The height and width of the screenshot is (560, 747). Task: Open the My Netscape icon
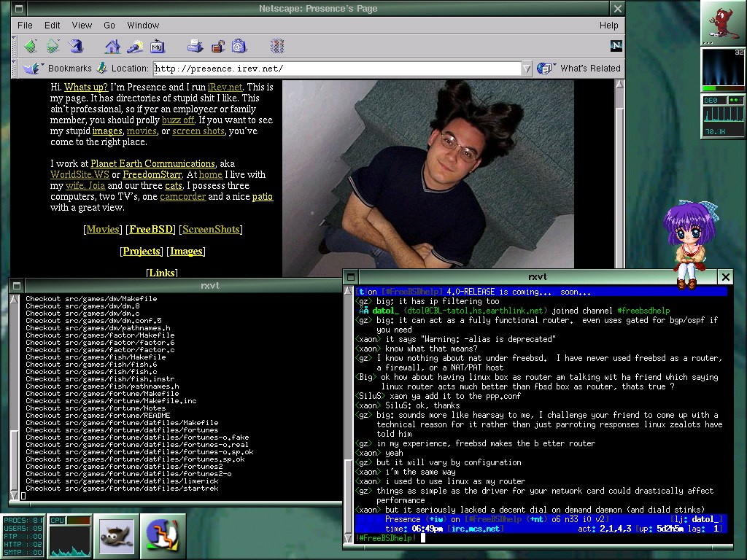157,47
